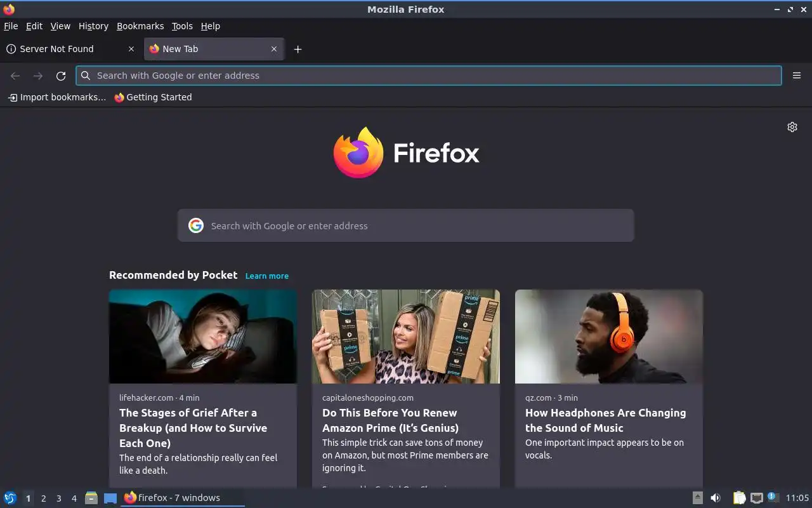Close the Server Not Found tab

pos(131,49)
